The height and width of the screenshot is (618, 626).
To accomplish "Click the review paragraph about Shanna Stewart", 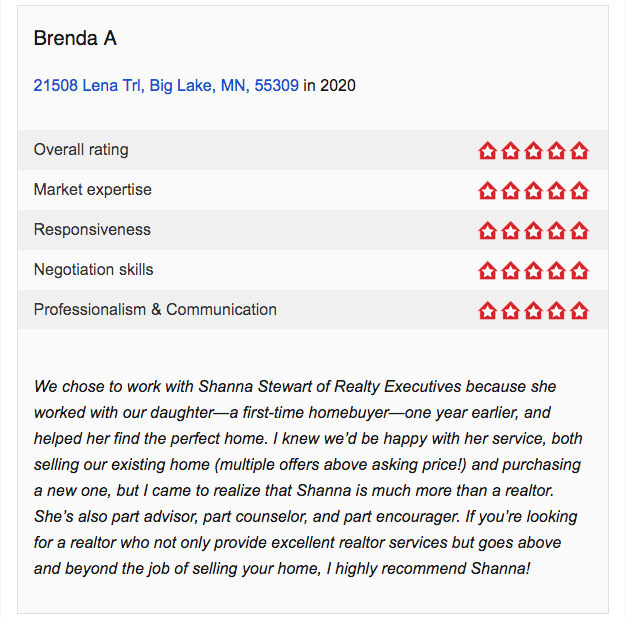I will click(308, 477).
